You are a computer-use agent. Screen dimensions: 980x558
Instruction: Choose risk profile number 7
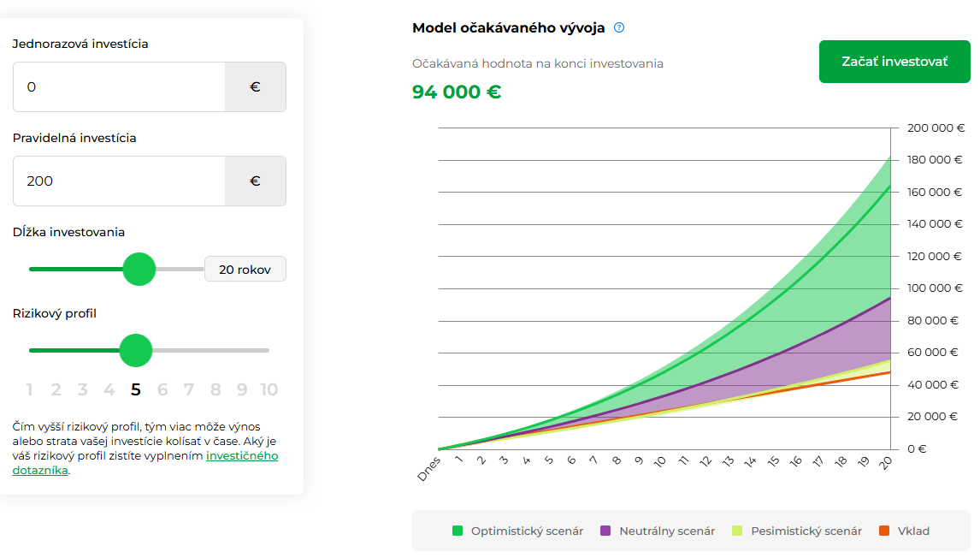coord(189,390)
